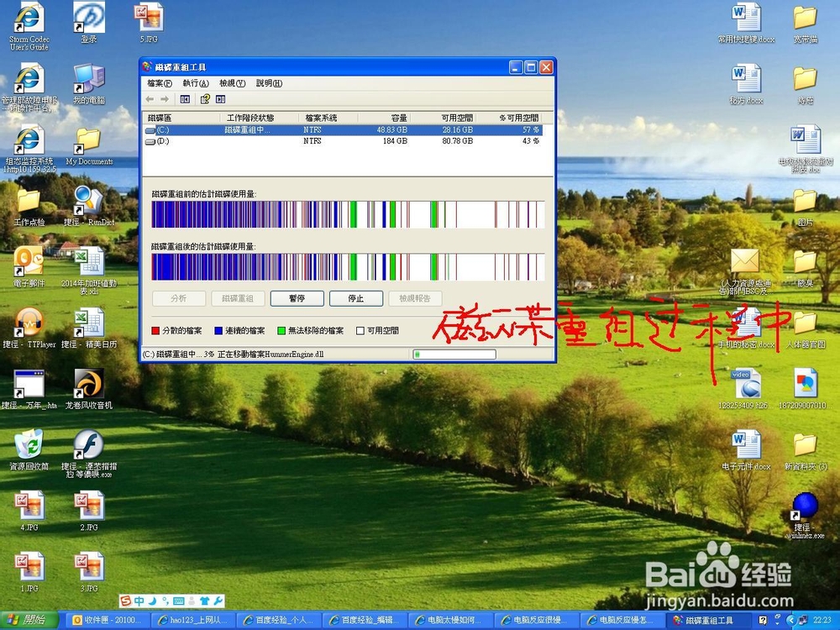Viewport: 840px width, 630px height.
Task: Click the Sogou input method S icon
Action: tap(126, 601)
